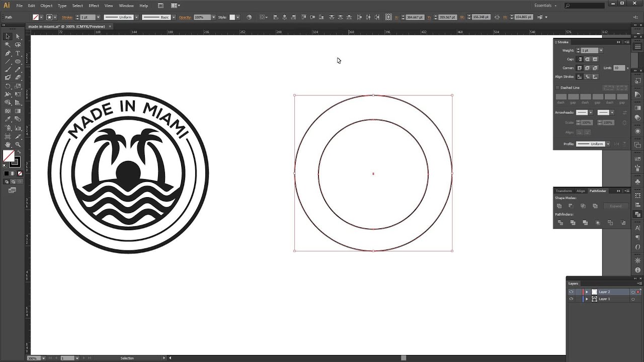The height and width of the screenshot is (362, 644).
Task: Select the Pen tool
Action: [8, 53]
